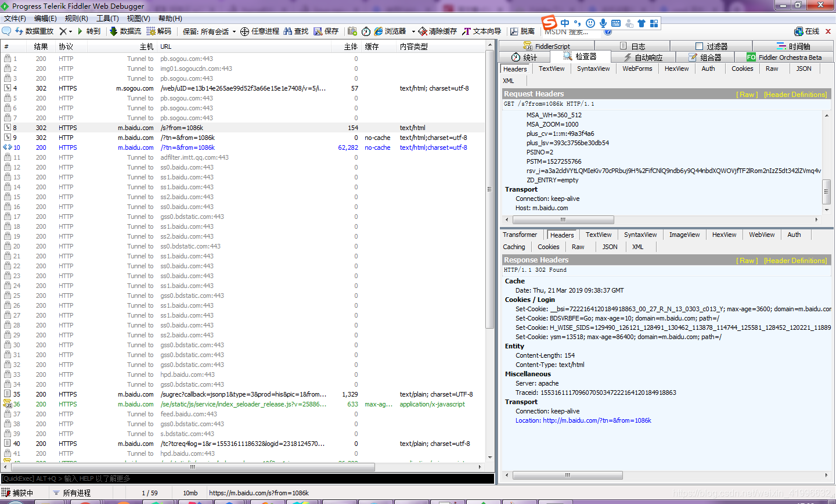
Task: Open Sogou toolbox grid icon
Action: point(654,23)
